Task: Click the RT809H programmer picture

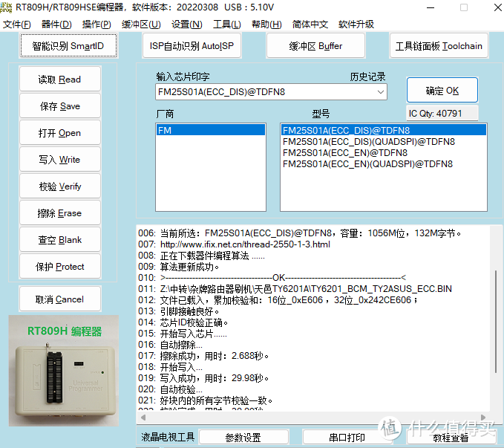Action: point(64,371)
